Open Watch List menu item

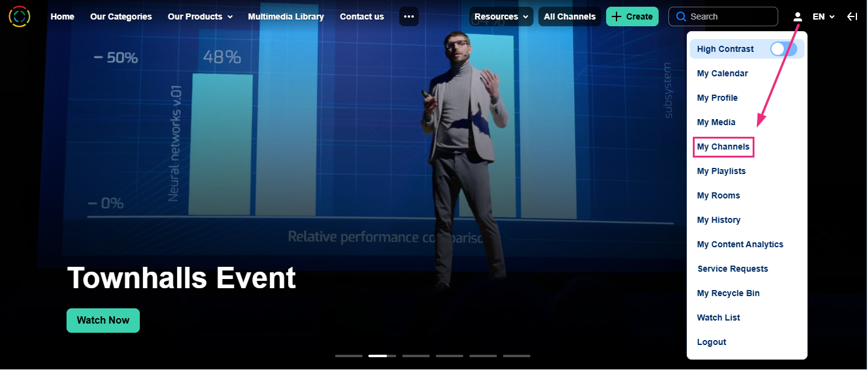(x=718, y=317)
